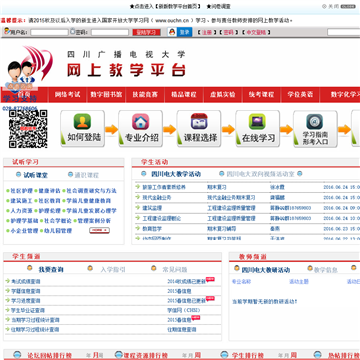Click the arrow icon beside 学生毕业证查询

pyautogui.click(x=8, y=310)
